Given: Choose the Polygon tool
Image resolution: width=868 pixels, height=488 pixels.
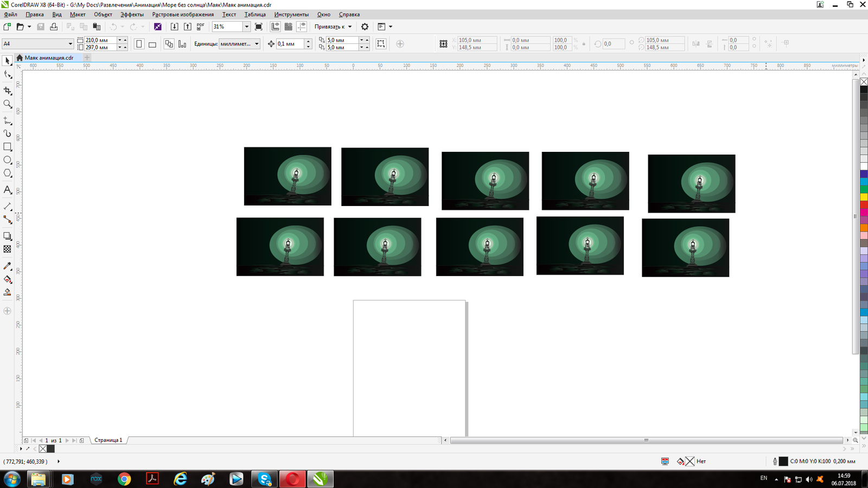Looking at the screenshot, I should click(8, 174).
